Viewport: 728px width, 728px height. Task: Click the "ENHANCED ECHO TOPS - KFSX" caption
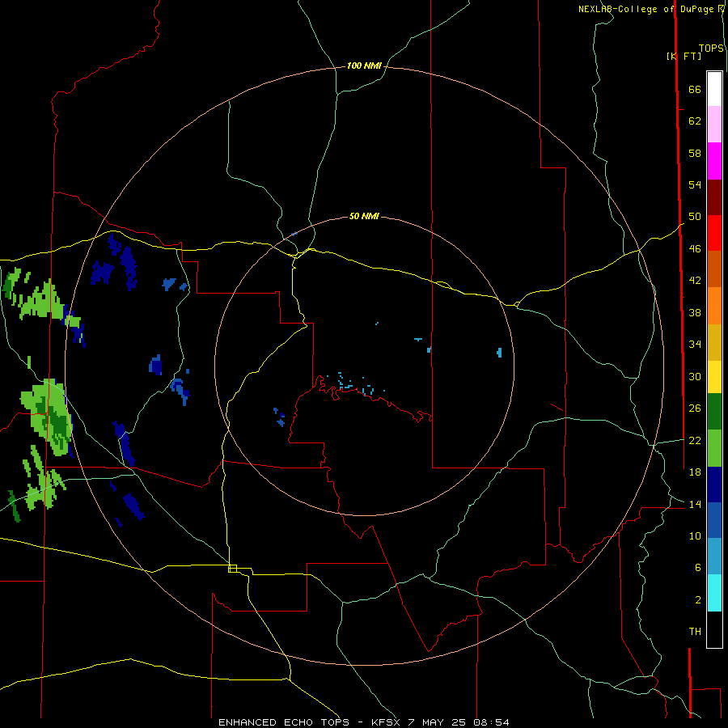click(311, 722)
